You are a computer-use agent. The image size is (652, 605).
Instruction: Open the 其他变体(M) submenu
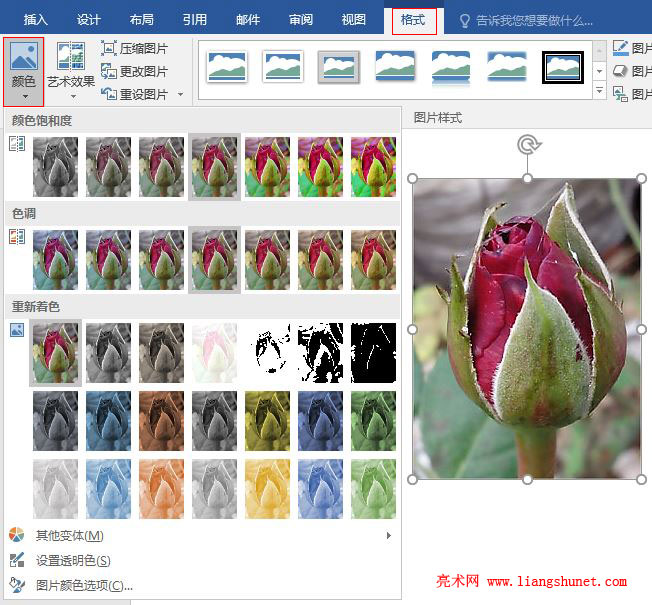[x=203, y=535]
